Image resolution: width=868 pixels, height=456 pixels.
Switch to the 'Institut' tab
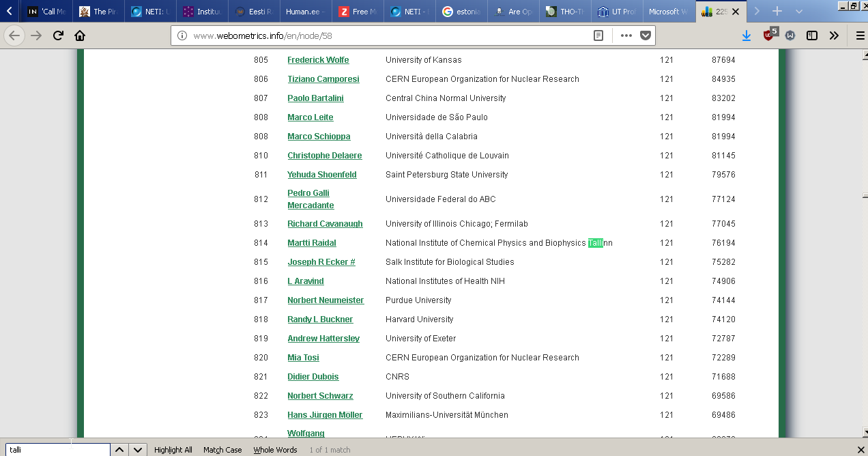click(202, 12)
